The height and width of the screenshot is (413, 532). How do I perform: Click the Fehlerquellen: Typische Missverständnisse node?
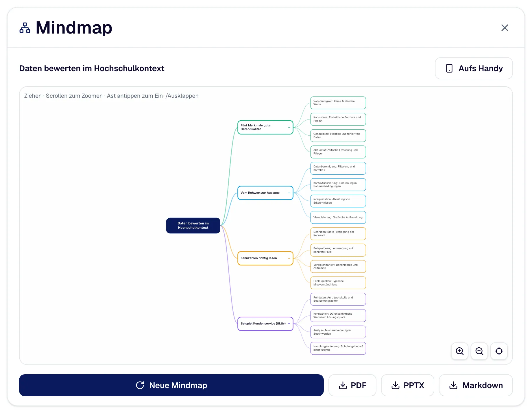[338, 283]
